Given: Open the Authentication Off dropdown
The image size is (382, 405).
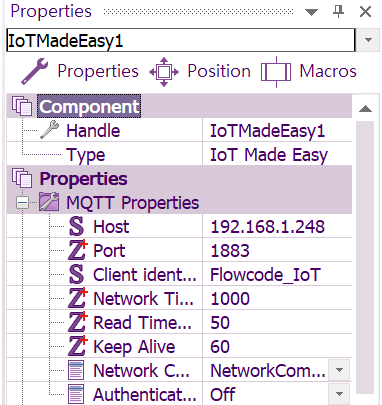Looking at the screenshot, I should (339, 394).
